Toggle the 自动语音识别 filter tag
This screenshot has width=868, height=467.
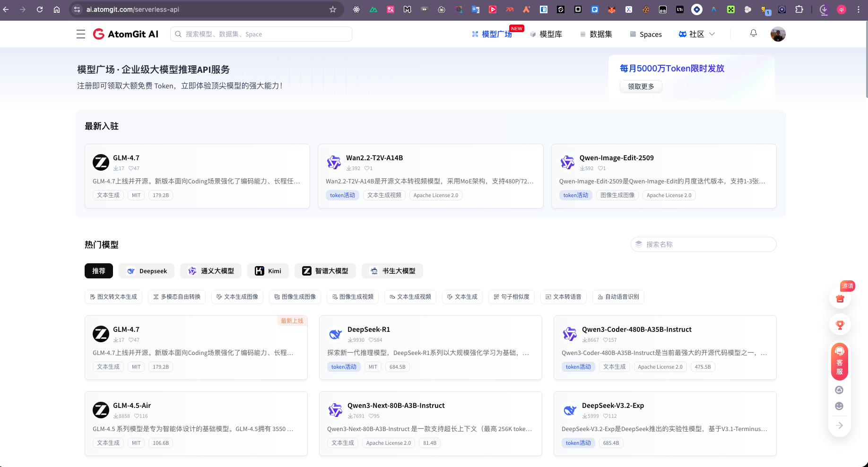(x=618, y=297)
